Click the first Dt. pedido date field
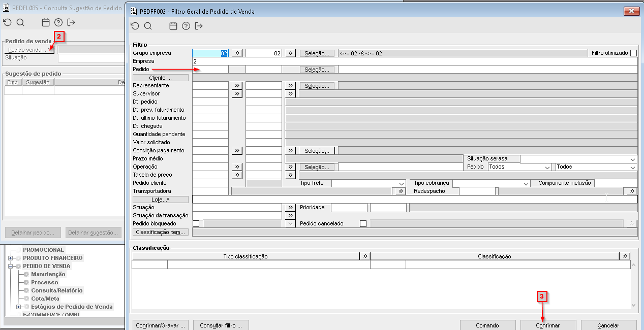 [210, 102]
